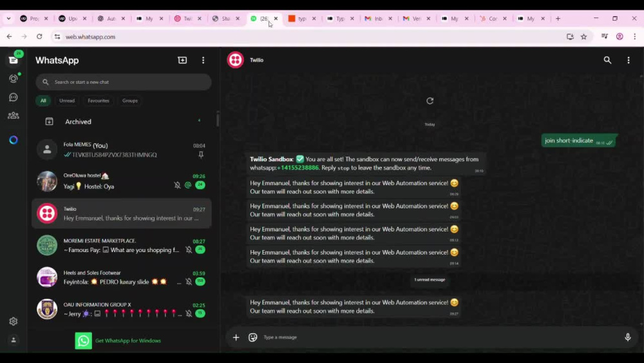This screenshot has height=363, width=644.
Task: Click the search icon in Twilio chat header
Action: [607, 60]
